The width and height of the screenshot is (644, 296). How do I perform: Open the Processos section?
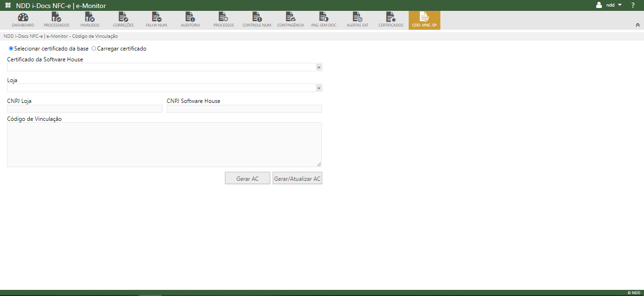pos(223,20)
